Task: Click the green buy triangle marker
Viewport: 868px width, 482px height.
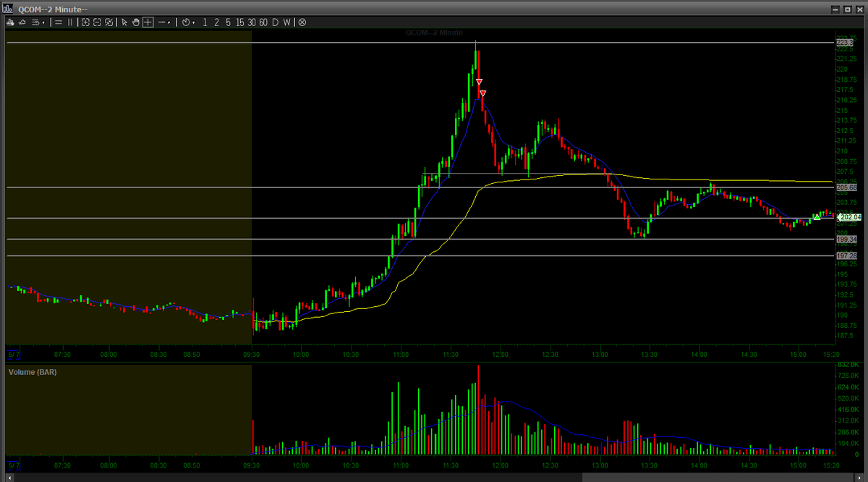Action: (x=817, y=216)
